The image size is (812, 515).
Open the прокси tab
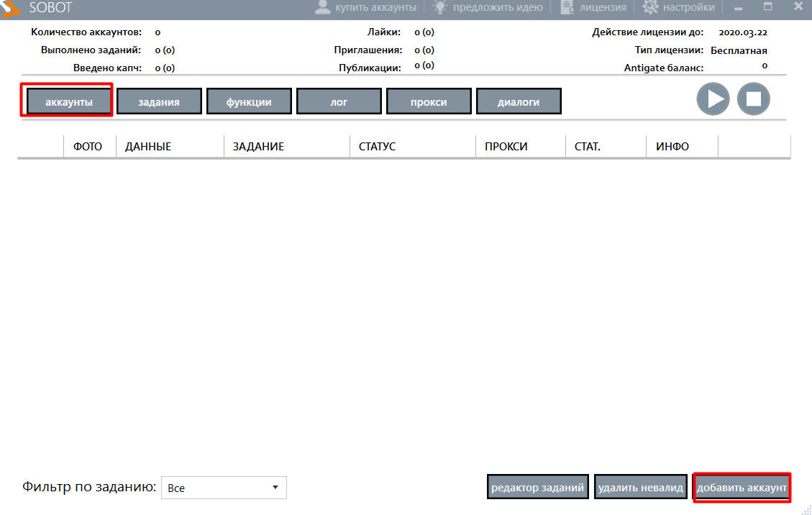(429, 102)
